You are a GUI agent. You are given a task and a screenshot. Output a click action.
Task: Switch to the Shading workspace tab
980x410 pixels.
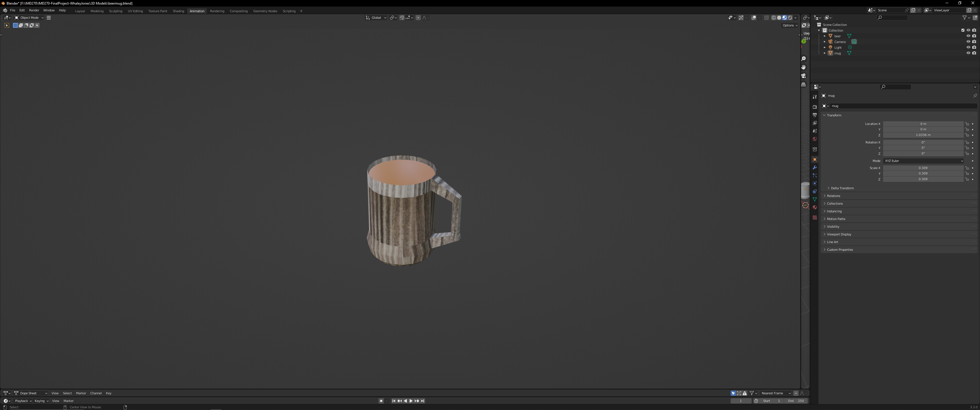[x=178, y=11]
